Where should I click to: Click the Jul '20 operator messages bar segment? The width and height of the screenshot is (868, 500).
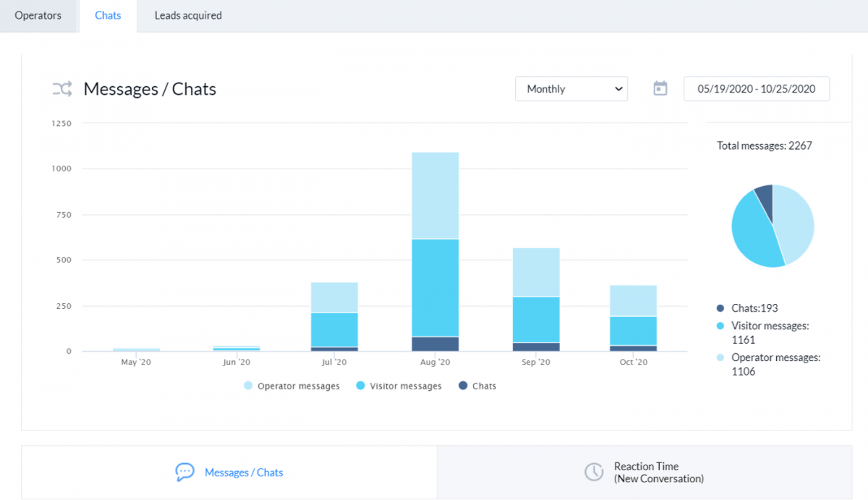pyautogui.click(x=334, y=297)
